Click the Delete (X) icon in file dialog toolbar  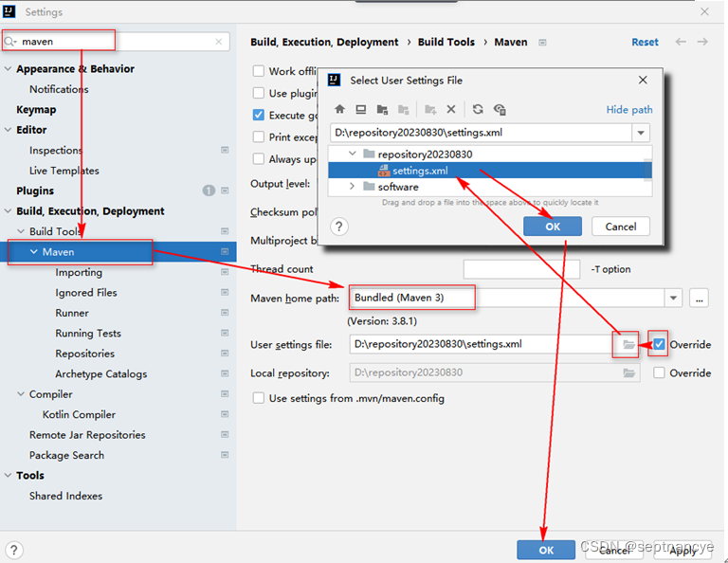click(x=451, y=110)
